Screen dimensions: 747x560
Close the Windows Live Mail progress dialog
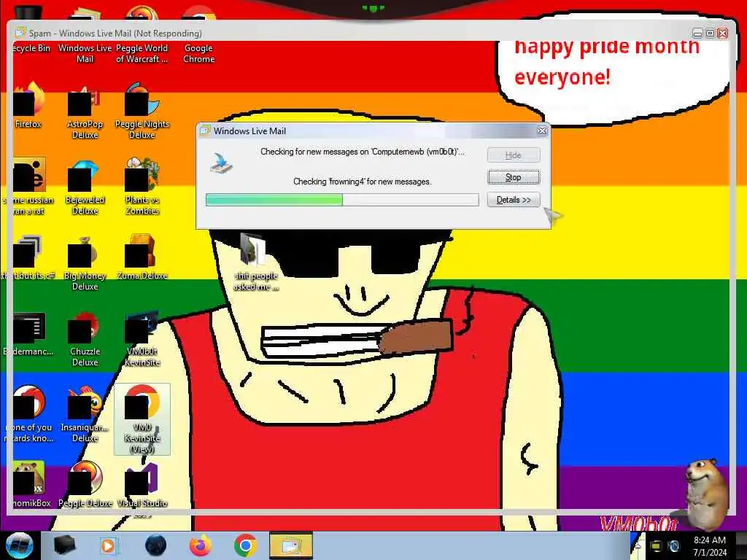pos(542,131)
